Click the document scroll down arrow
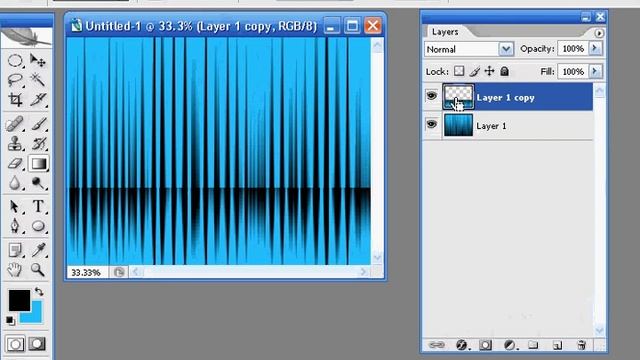This screenshot has height=360, width=640. point(377,258)
